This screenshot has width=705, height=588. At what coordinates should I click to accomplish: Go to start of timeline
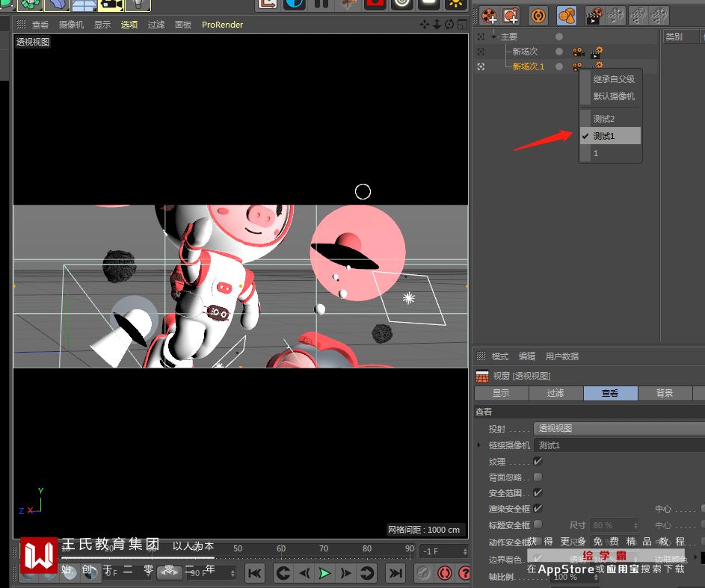coord(255,573)
